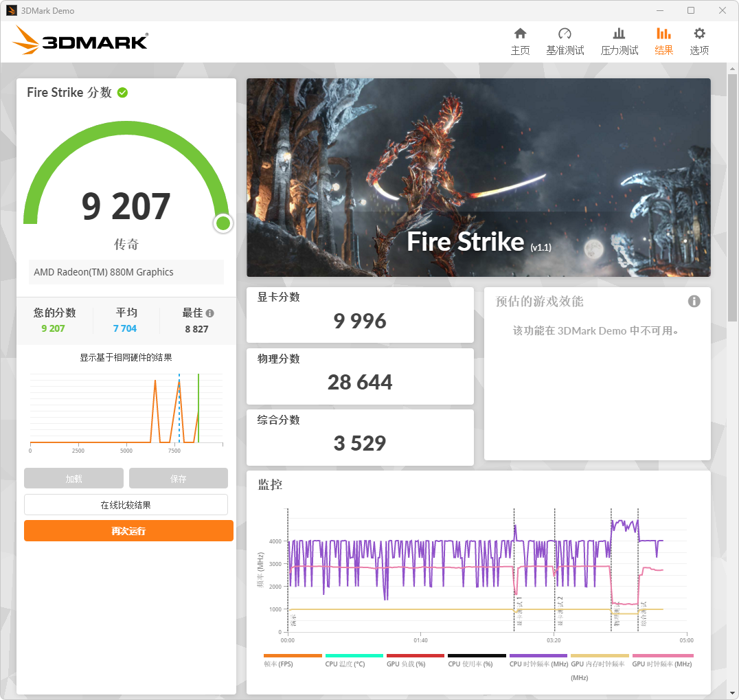739x700 pixels.
Task: Click the stress test bar-chart icon
Action: pyautogui.click(x=619, y=34)
